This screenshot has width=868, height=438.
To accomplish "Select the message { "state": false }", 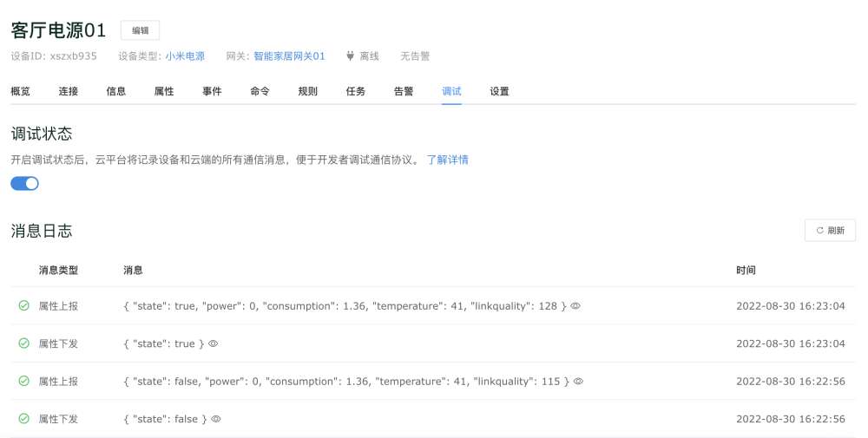I will 165,419.
